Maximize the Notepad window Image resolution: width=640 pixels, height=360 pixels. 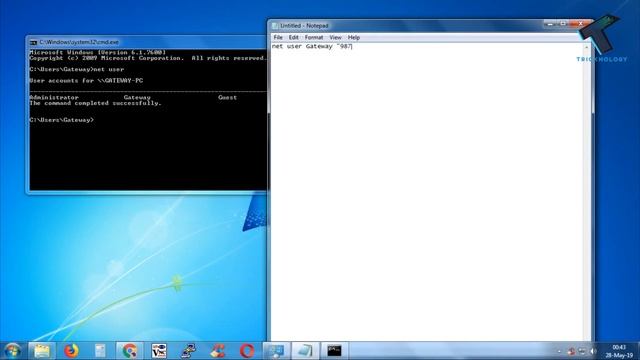point(562,24)
